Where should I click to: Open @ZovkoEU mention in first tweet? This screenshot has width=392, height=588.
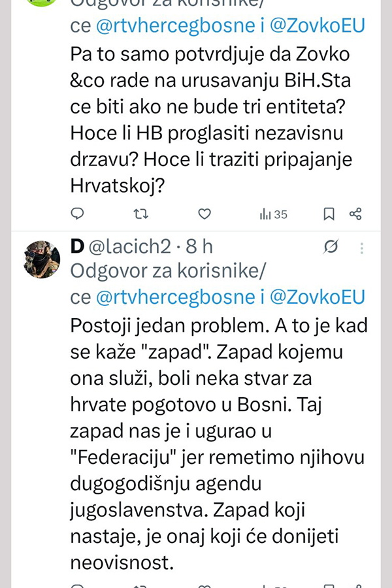coord(317,25)
